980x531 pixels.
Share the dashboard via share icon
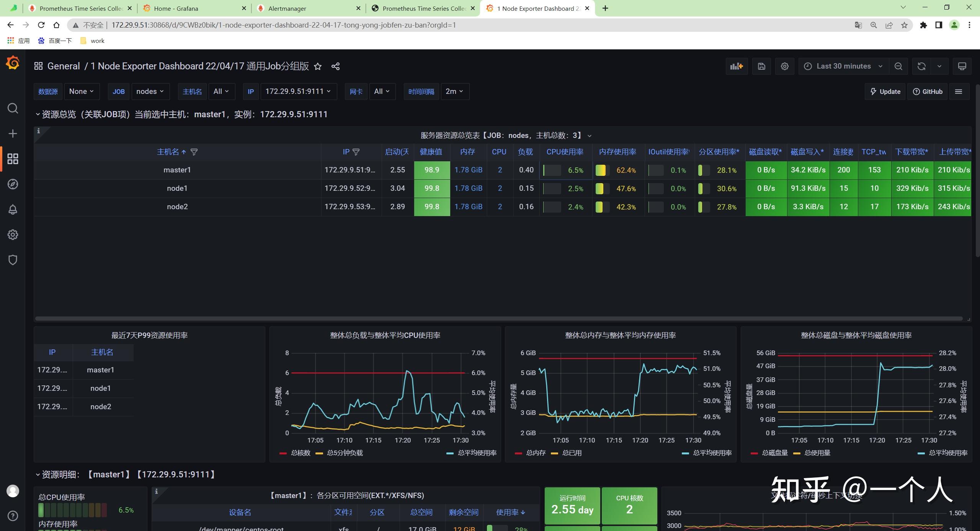(x=335, y=66)
